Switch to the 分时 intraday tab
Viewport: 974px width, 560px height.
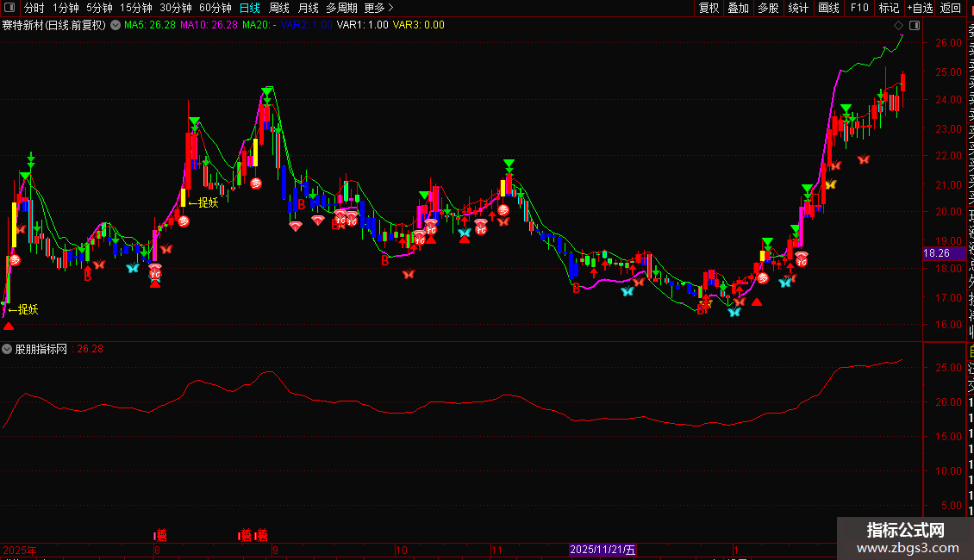click(34, 8)
